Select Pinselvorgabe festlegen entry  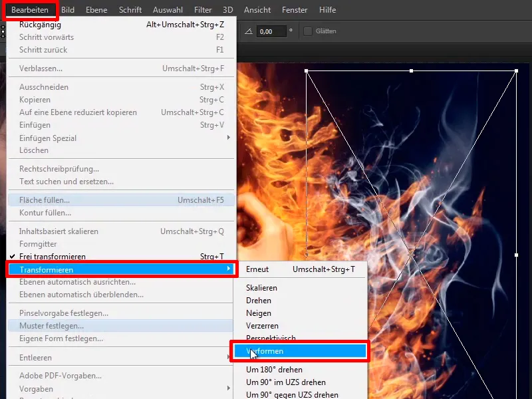click(122, 313)
